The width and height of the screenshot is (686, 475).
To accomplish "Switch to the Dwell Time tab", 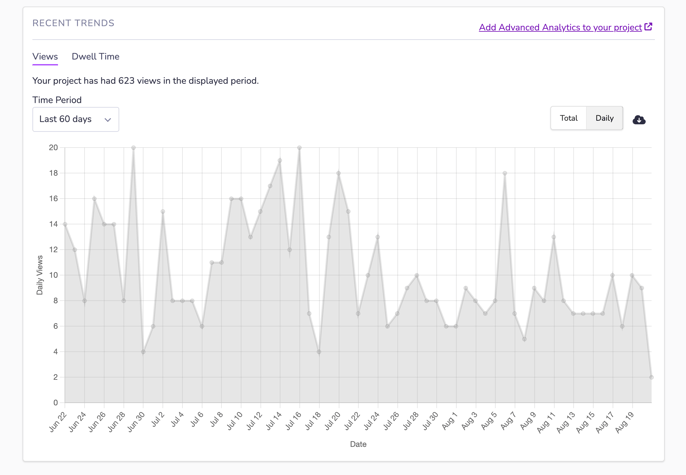I will coord(95,57).
